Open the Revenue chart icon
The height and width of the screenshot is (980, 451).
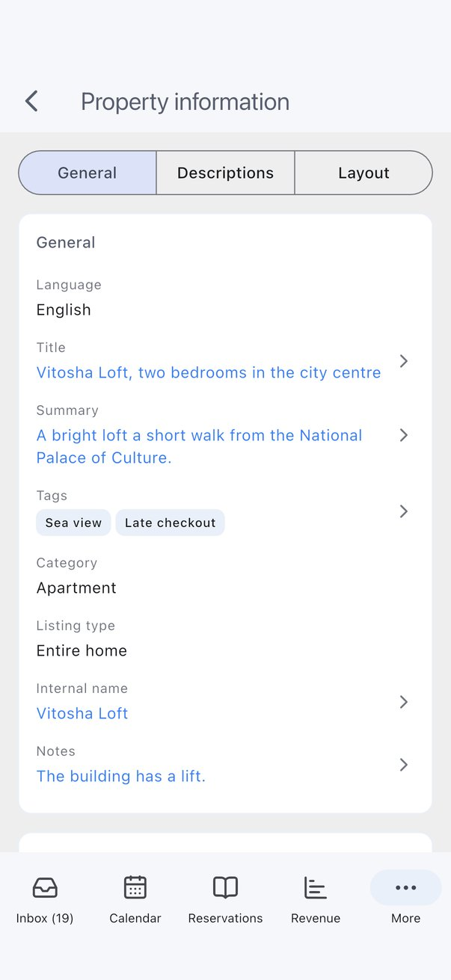316,887
